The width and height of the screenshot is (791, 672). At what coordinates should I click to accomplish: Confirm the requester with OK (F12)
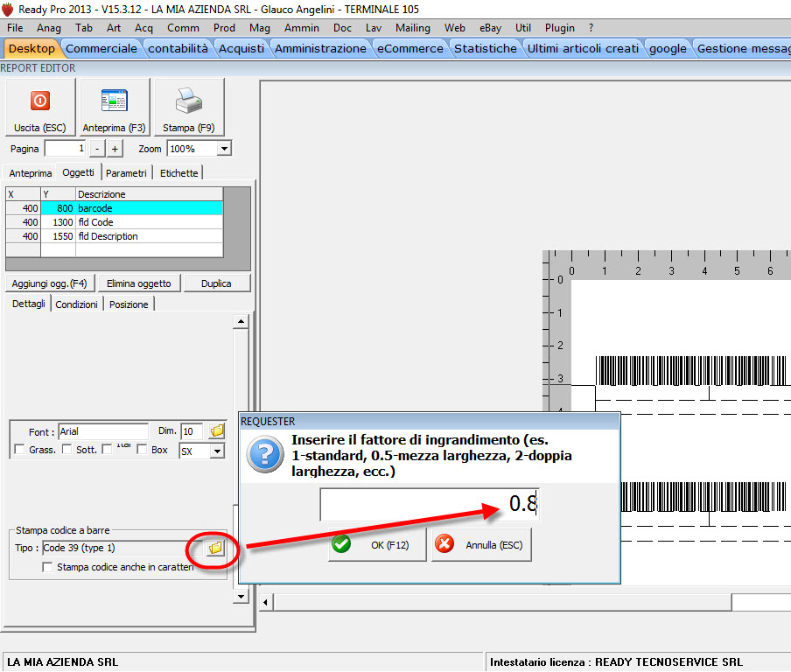click(x=377, y=545)
